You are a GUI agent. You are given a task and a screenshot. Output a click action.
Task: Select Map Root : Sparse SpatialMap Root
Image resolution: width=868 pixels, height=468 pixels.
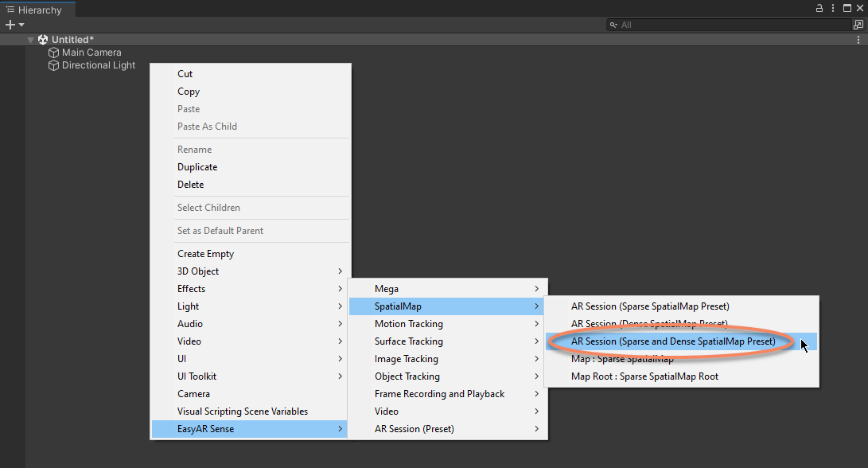point(644,376)
